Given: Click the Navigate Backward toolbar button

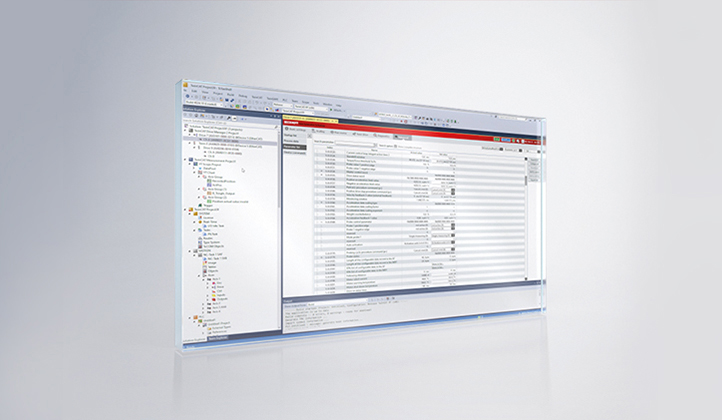Looking at the screenshot, I should 187,96.
